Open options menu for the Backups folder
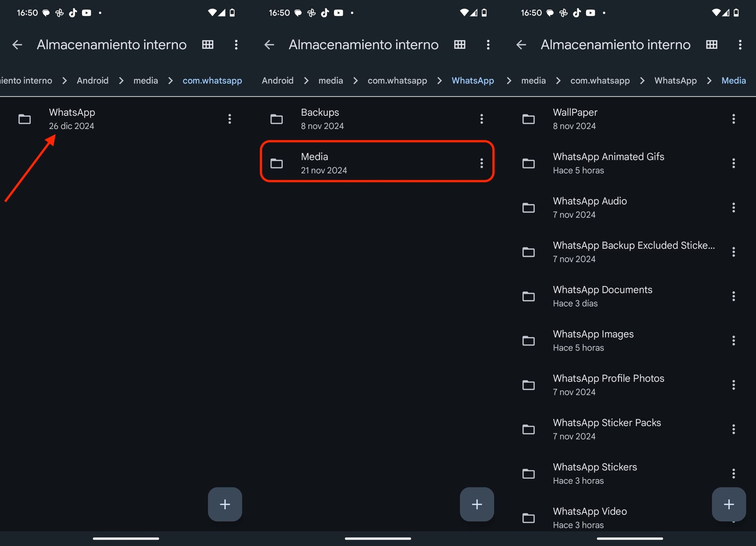The image size is (756, 546). 481,119
